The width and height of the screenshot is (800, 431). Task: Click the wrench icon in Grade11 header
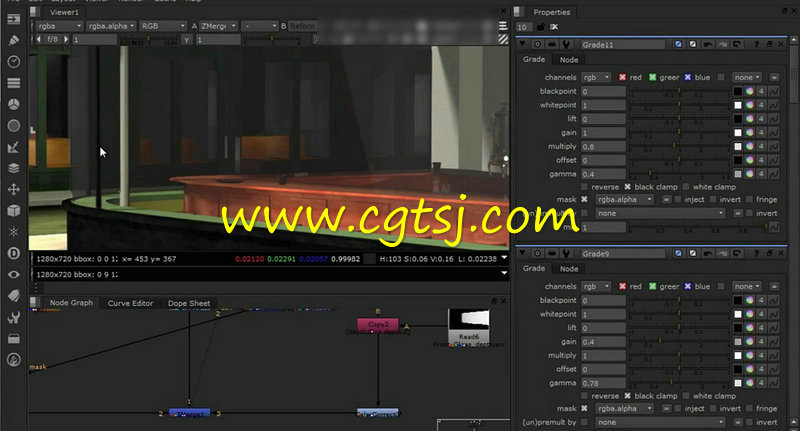[566, 45]
